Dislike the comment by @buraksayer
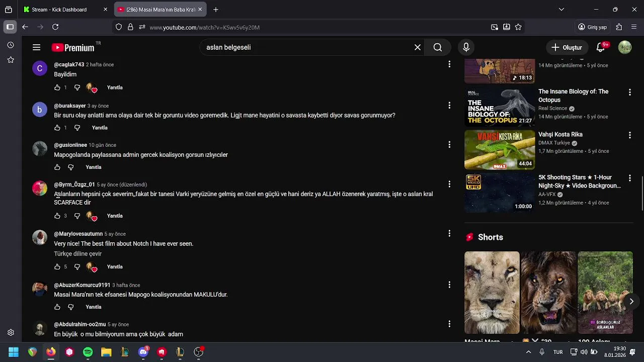Viewport: 644px width, 362px height. (77, 128)
